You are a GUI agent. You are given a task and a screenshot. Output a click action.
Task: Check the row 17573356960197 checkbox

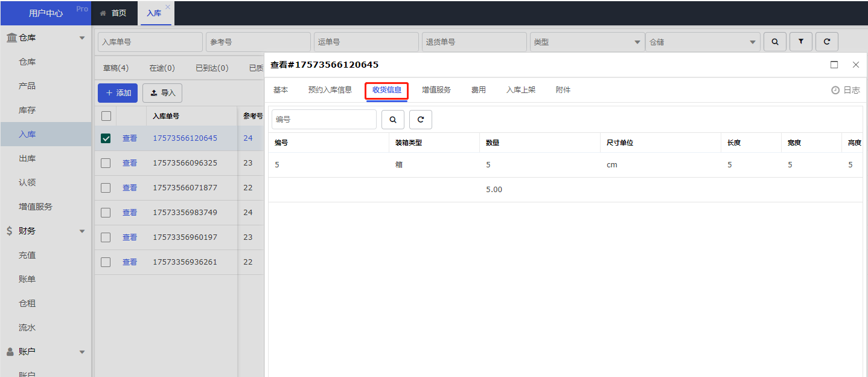106,237
